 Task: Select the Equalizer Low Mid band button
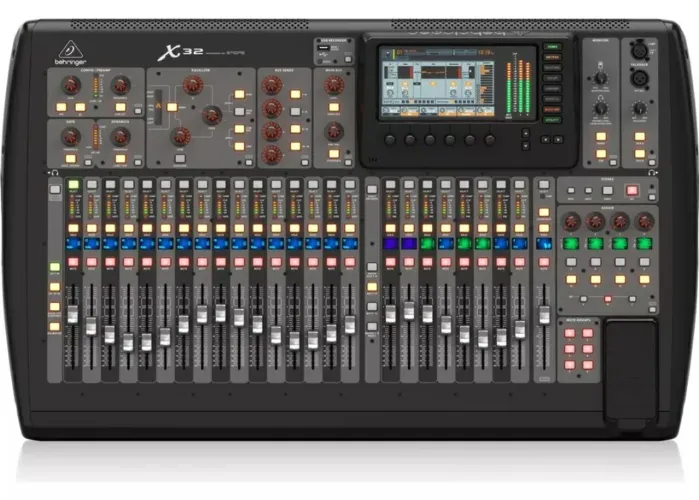click(239, 129)
